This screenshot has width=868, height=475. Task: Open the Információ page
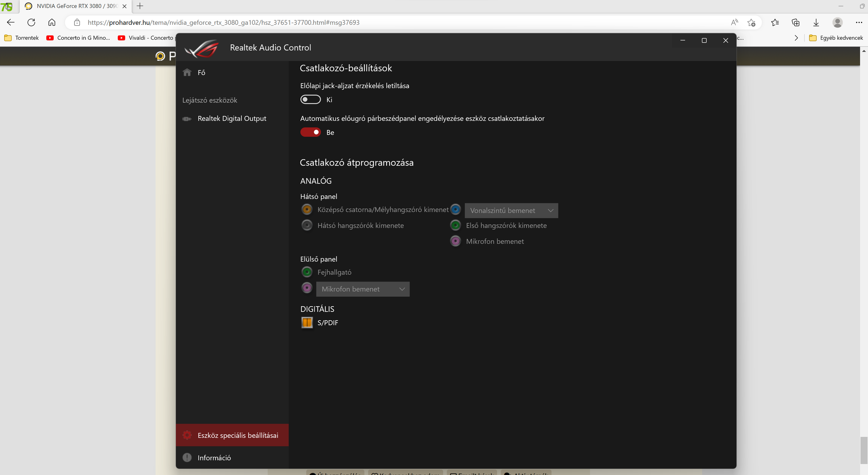pos(214,457)
